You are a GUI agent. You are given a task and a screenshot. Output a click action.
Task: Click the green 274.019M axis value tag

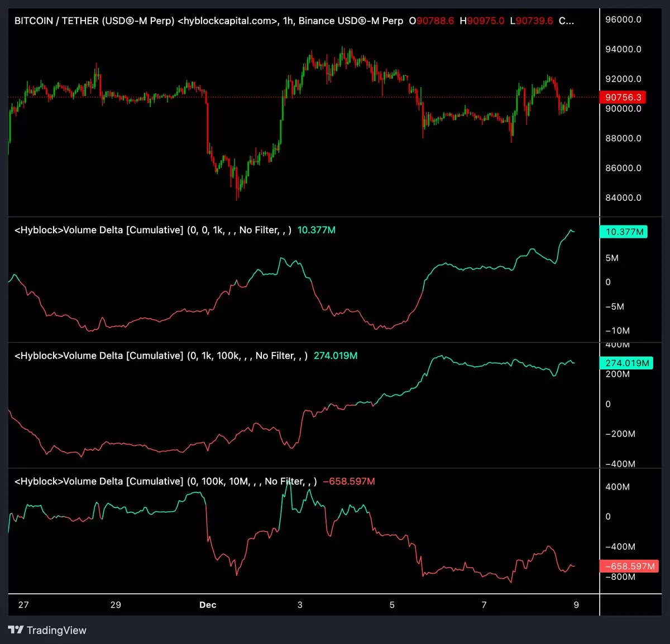(626, 363)
